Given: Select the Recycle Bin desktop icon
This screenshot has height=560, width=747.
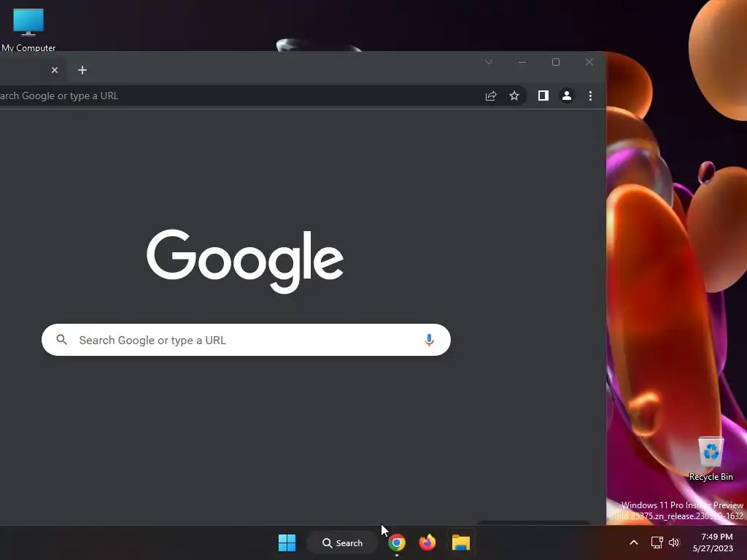Looking at the screenshot, I should 711,459.
